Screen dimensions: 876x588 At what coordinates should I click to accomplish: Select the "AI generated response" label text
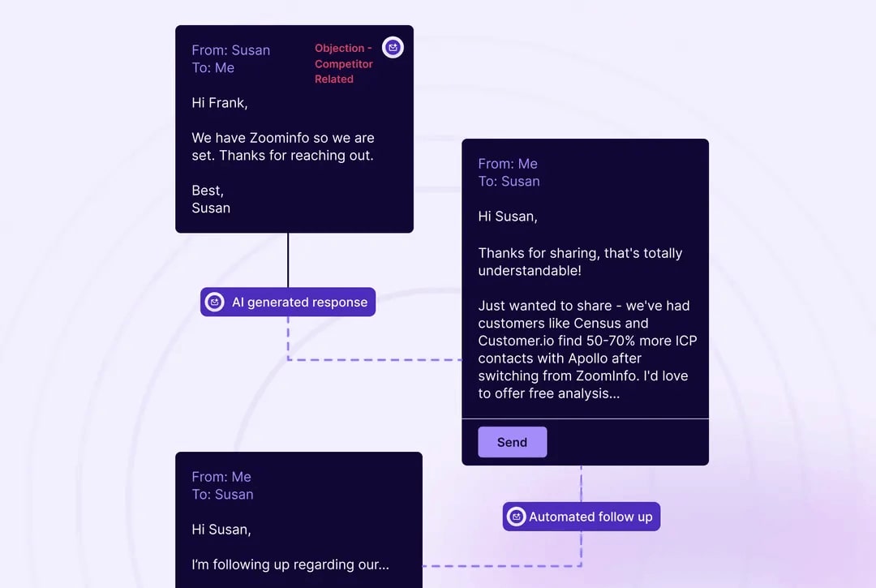coord(299,302)
